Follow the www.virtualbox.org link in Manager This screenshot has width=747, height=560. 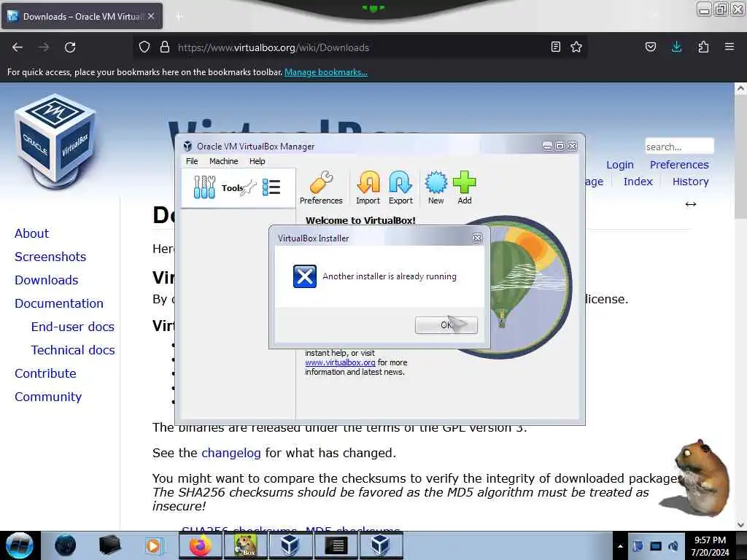point(340,362)
